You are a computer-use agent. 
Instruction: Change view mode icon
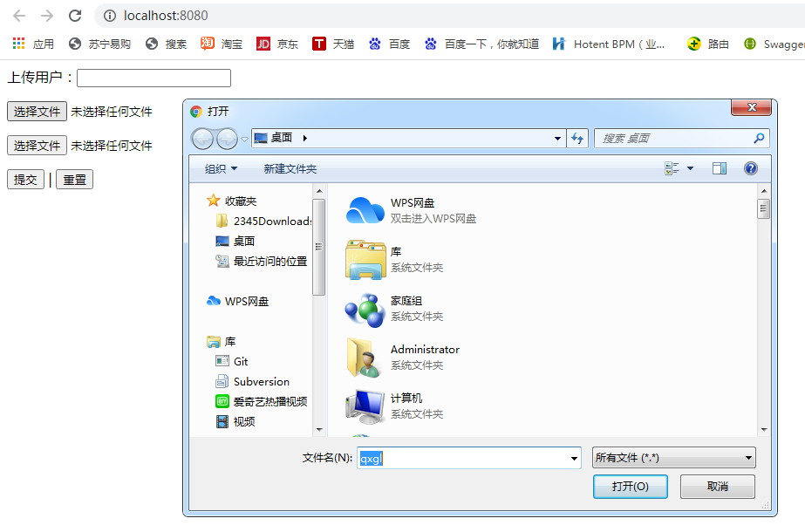coord(672,168)
